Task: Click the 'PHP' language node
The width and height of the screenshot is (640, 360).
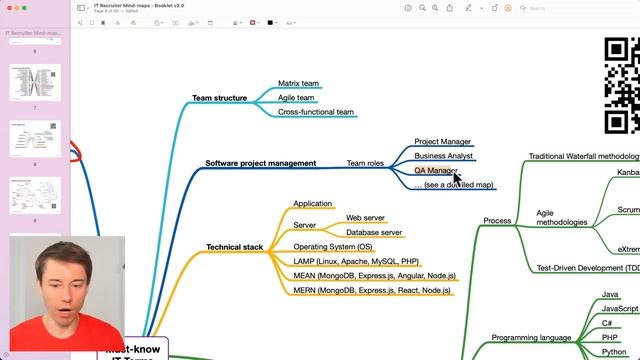Action: (609, 338)
